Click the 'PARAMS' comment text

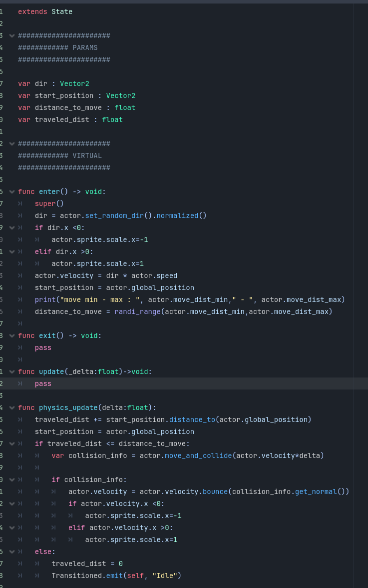click(x=85, y=47)
